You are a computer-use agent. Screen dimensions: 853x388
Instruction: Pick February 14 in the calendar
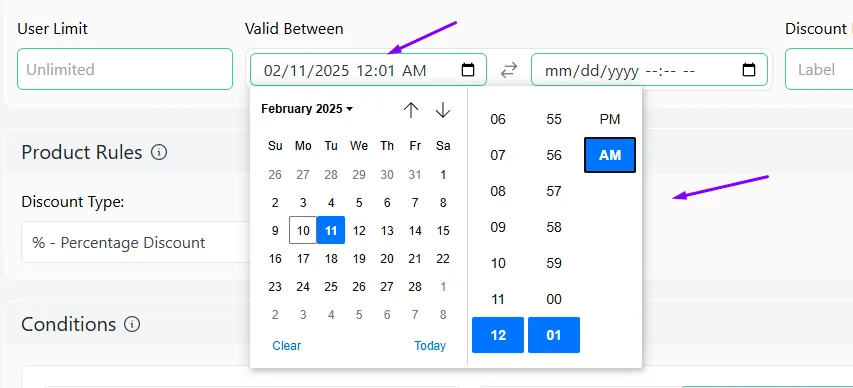point(415,231)
